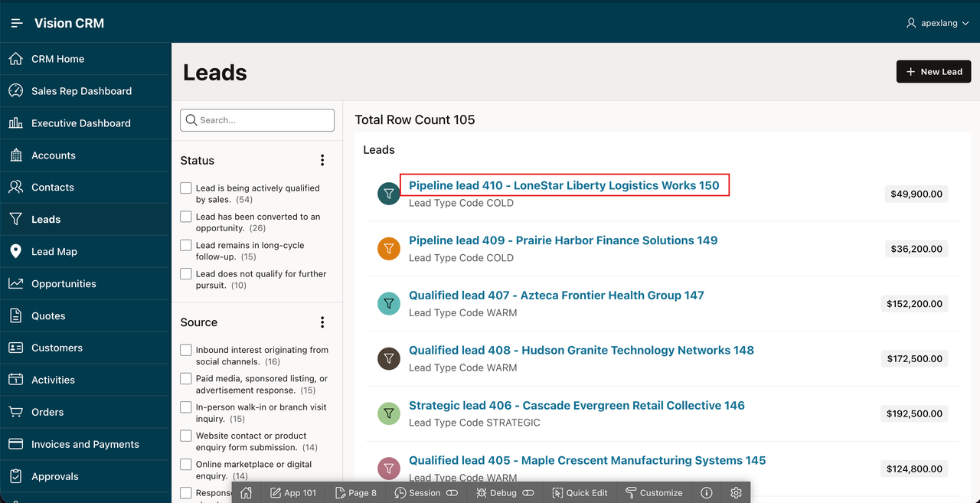
Task: Open developer toolbar settings gear icon
Action: point(736,493)
